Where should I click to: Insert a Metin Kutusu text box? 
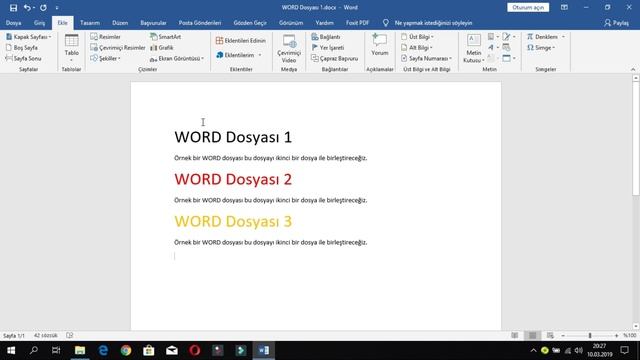click(473, 48)
